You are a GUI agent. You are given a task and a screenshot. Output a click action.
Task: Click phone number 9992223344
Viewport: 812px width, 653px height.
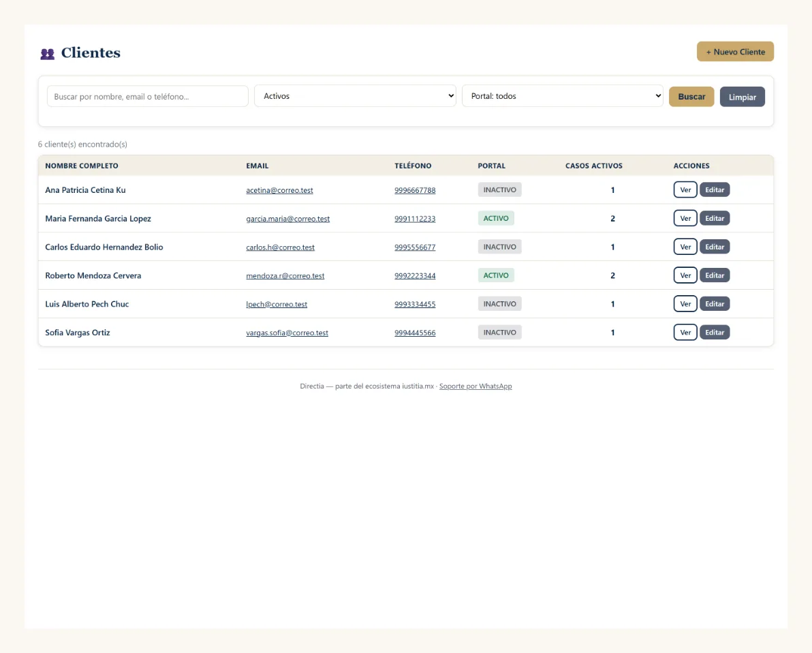[415, 275]
